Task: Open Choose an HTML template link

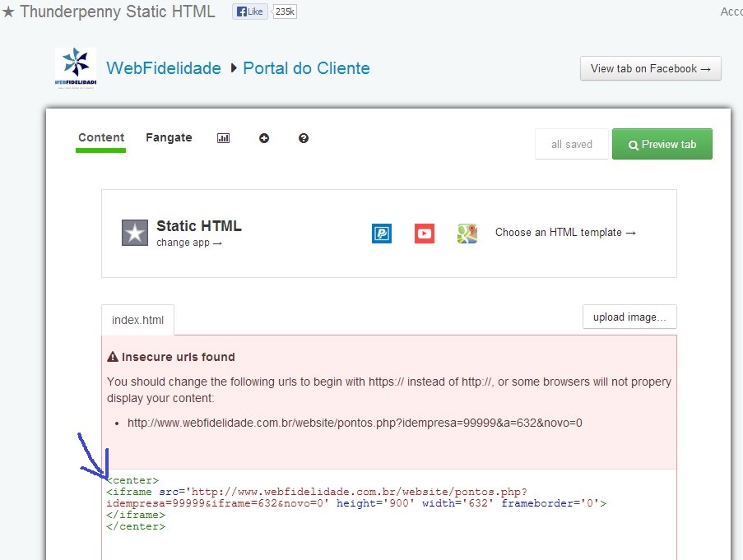Action: coord(565,233)
